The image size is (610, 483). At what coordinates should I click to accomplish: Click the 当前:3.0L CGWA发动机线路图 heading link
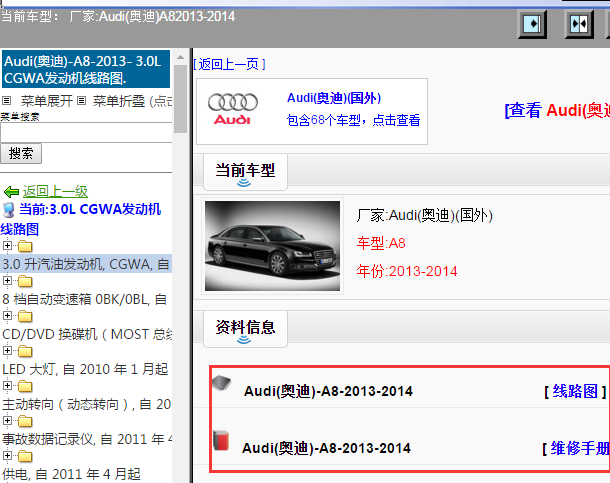point(81,219)
